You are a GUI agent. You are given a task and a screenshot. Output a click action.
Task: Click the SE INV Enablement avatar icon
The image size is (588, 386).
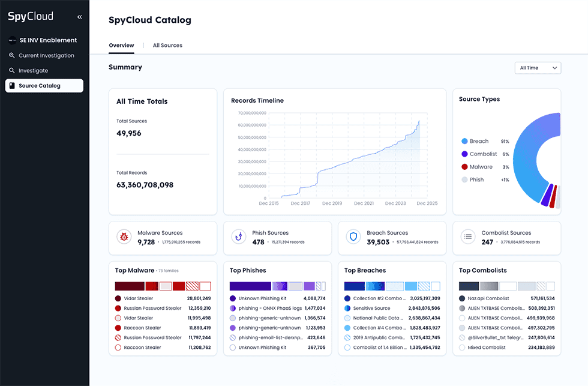tap(13, 40)
